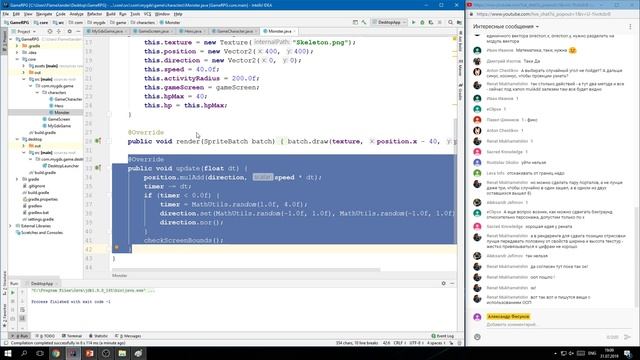Open the DesktopApp run configuration dropdown

click(x=389, y=22)
